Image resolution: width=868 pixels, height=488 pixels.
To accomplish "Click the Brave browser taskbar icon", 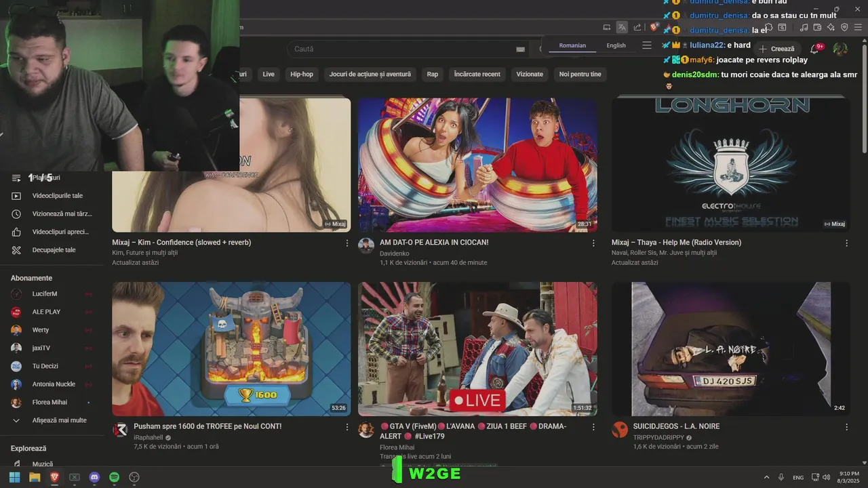I will click(54, 477).
